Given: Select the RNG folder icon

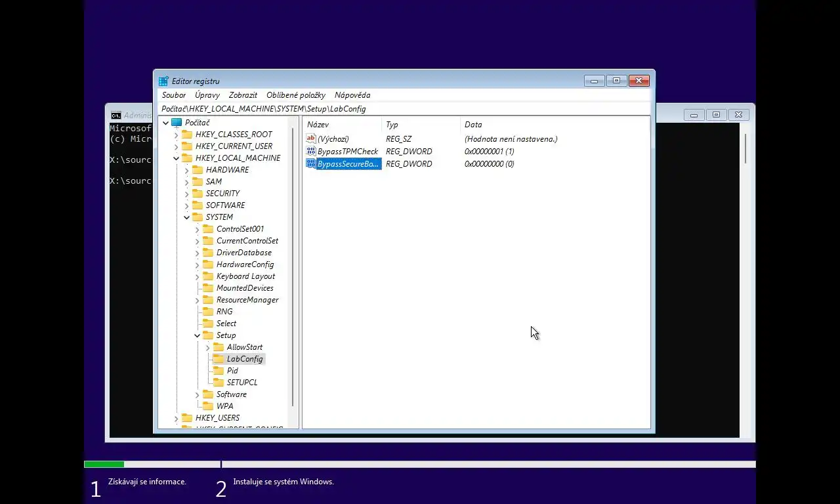Looking at the screenshot, I should (x=208, y=312).
